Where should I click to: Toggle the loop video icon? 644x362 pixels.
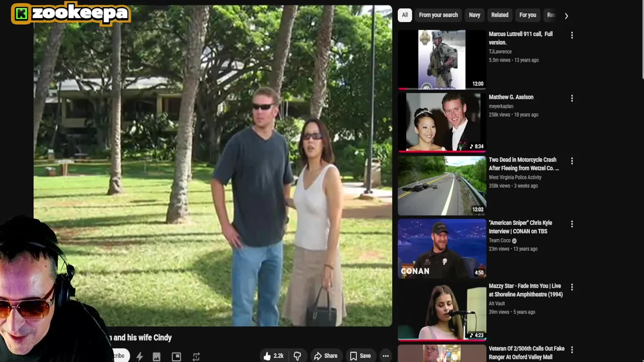pos(196,356)
